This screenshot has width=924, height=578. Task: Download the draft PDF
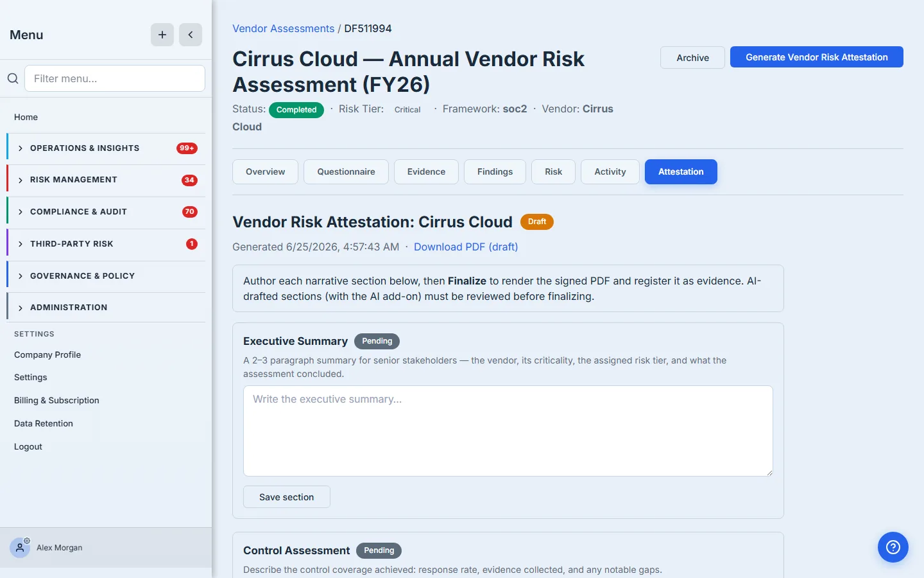(x=466, y=247)
